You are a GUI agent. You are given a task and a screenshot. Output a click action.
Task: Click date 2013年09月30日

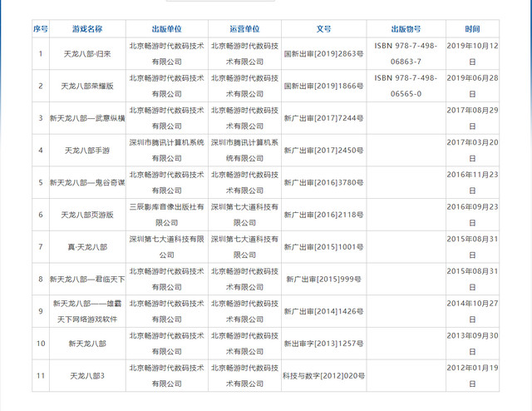(x=472, y=344)
